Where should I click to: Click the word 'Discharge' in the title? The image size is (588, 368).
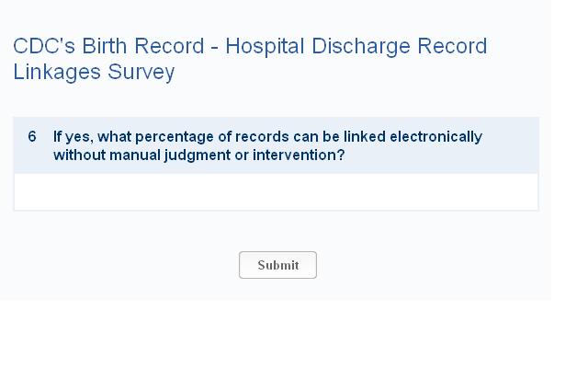356,46
